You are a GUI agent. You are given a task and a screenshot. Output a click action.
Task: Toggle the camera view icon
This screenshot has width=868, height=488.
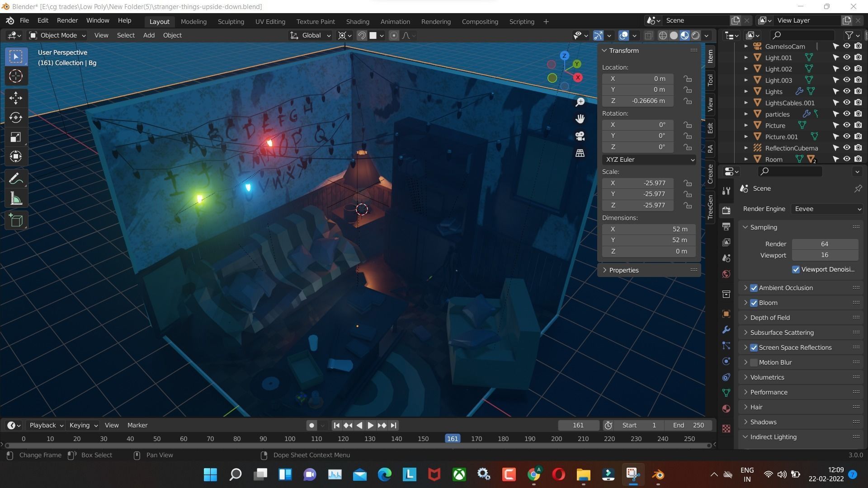pyautogui.click(x=580, y=136)
